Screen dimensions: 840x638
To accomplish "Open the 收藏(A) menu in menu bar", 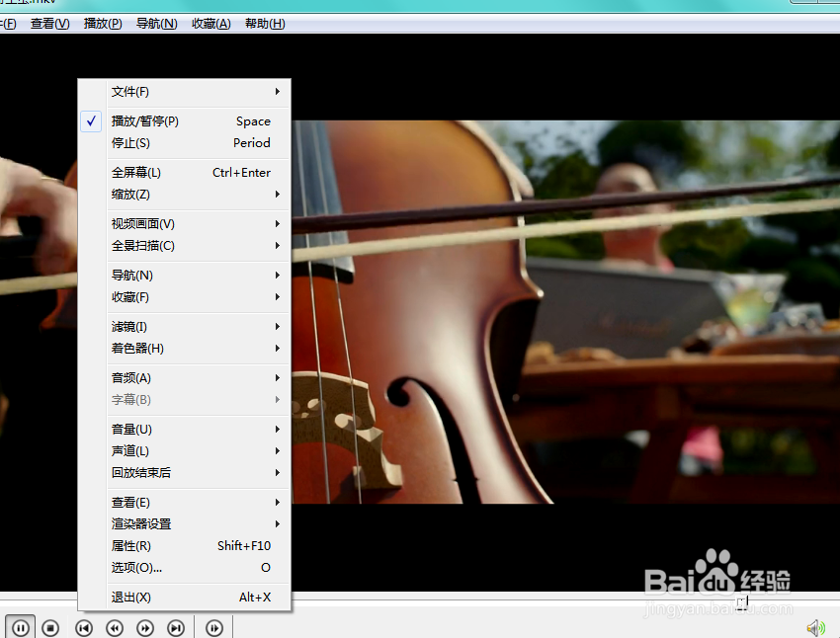I will tap(211, 24).
